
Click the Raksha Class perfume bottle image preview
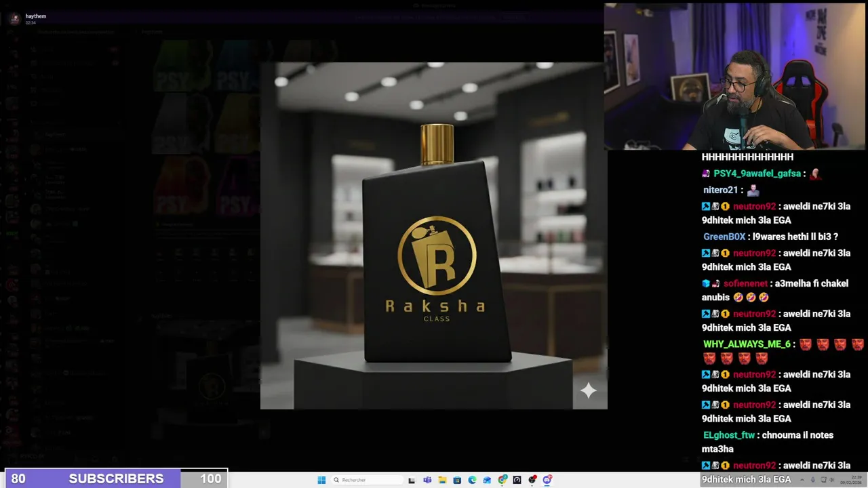(434, 236)
